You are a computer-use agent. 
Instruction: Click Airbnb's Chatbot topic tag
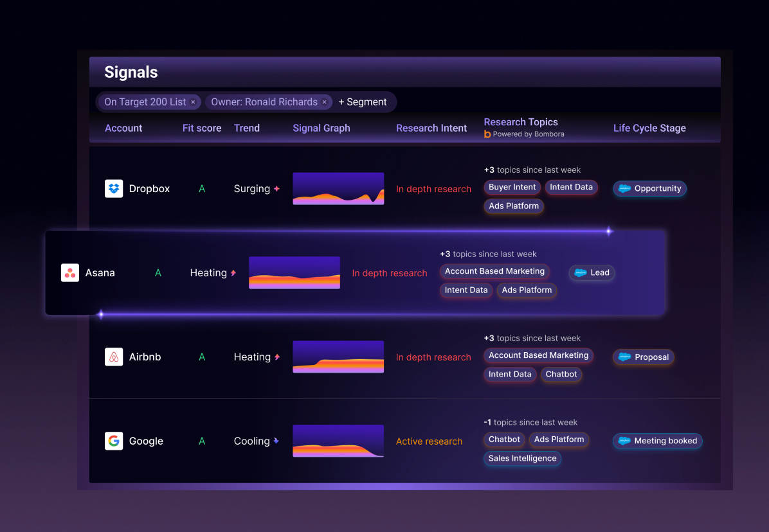(x=561, y=374)
